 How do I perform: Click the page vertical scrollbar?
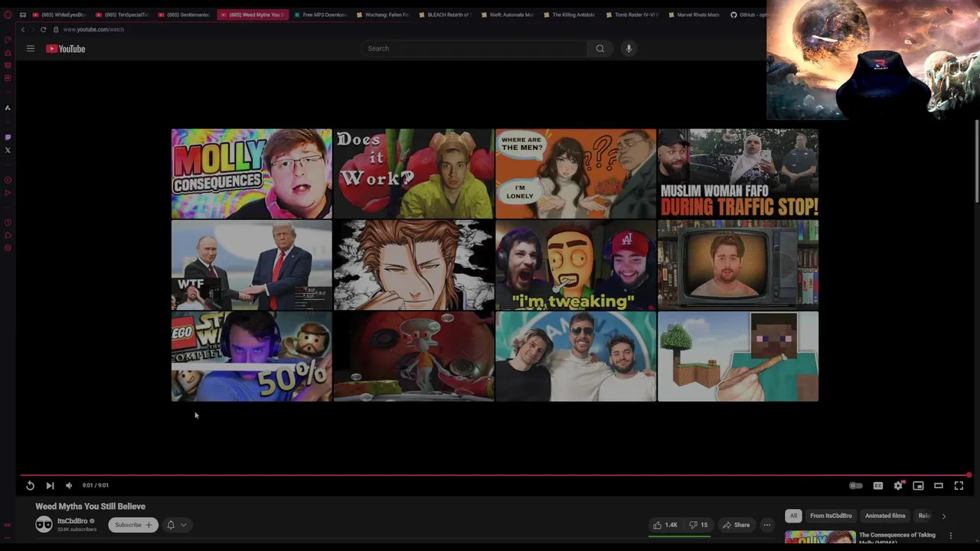(x=977, y=161)
